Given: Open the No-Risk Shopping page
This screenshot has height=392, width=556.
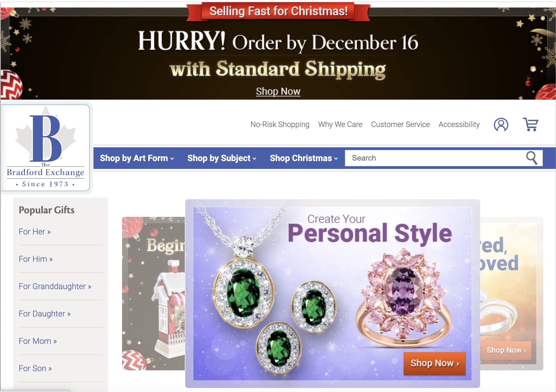Looking at the screenshot, I should point(280,124).
